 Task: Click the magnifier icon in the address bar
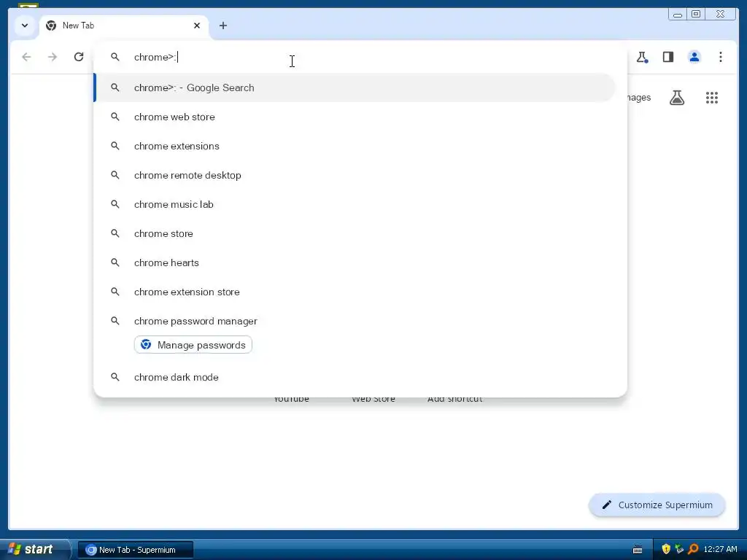[x=115, y=57]
